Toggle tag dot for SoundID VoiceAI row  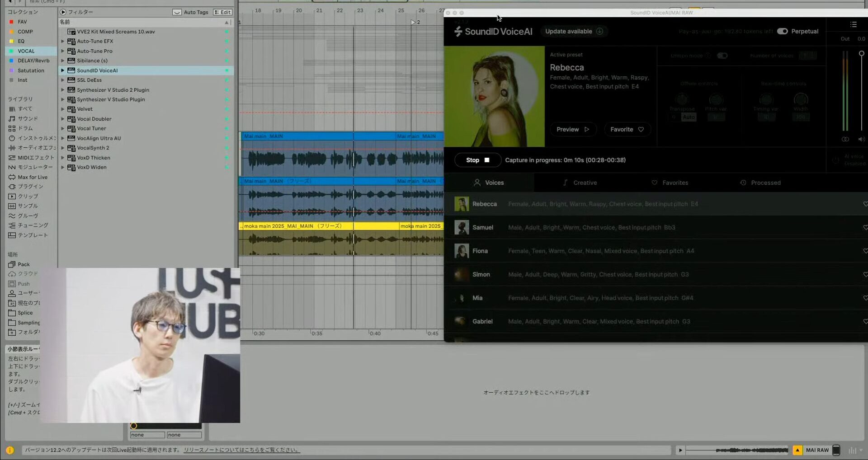(226, 70)
